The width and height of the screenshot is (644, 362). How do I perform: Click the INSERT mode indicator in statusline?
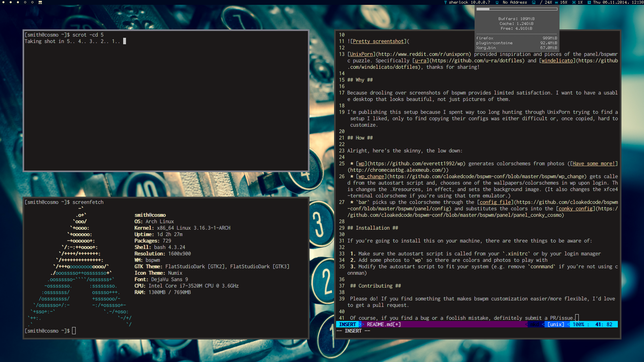(x=347, y=325)
